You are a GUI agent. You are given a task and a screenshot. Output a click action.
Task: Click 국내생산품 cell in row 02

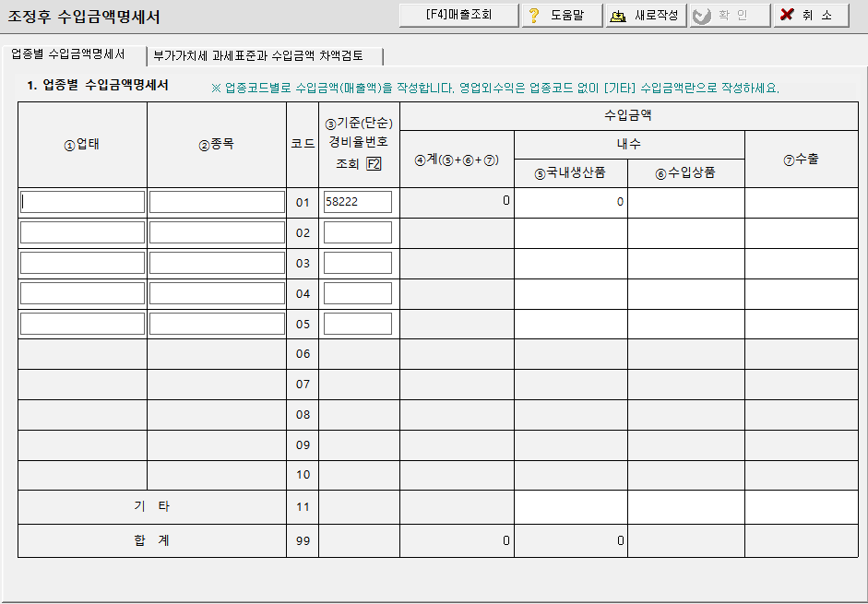coord(571,233)
